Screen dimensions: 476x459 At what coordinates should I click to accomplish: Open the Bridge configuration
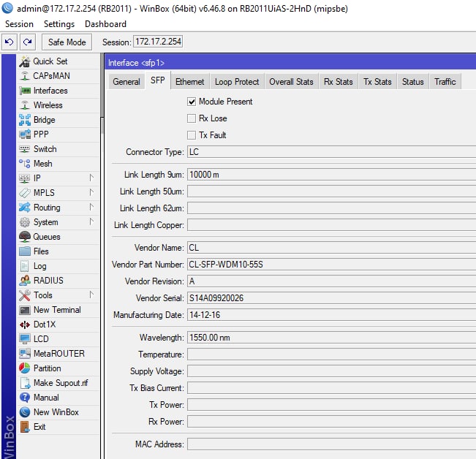(58, 120)
